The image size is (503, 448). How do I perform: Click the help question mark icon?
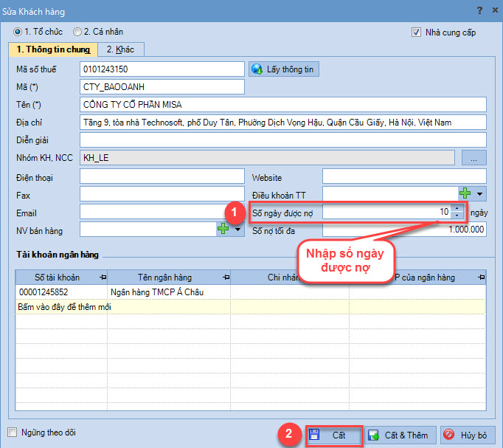tap(479, 10)
